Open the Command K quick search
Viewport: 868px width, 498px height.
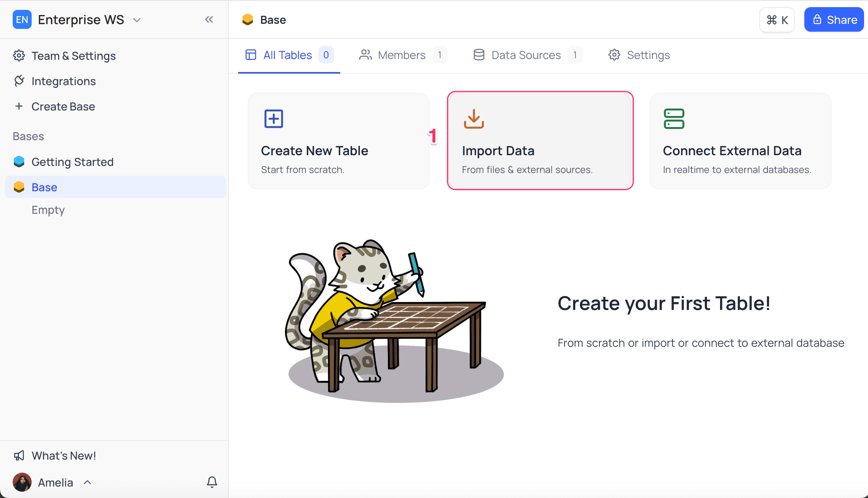tap(777, 20)
